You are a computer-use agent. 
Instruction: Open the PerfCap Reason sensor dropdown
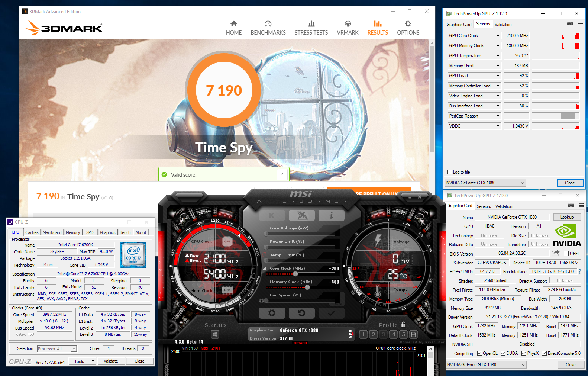[498, 116]
